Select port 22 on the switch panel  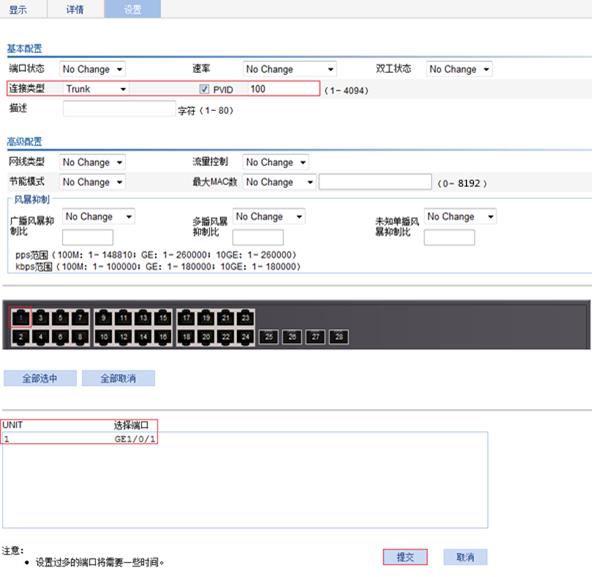coord(226,337)
